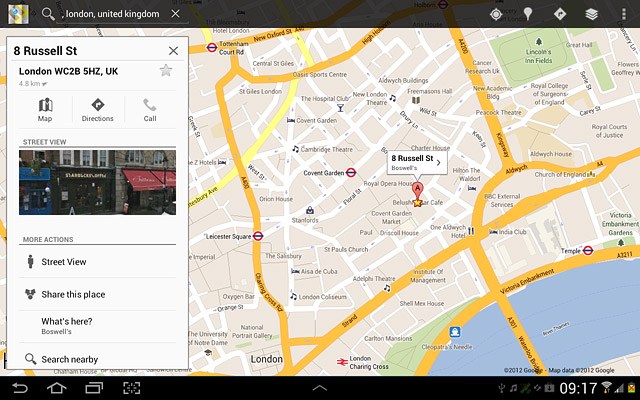Clear the search text with X
Screen dimensions: 640x400
tap(175, 14)
